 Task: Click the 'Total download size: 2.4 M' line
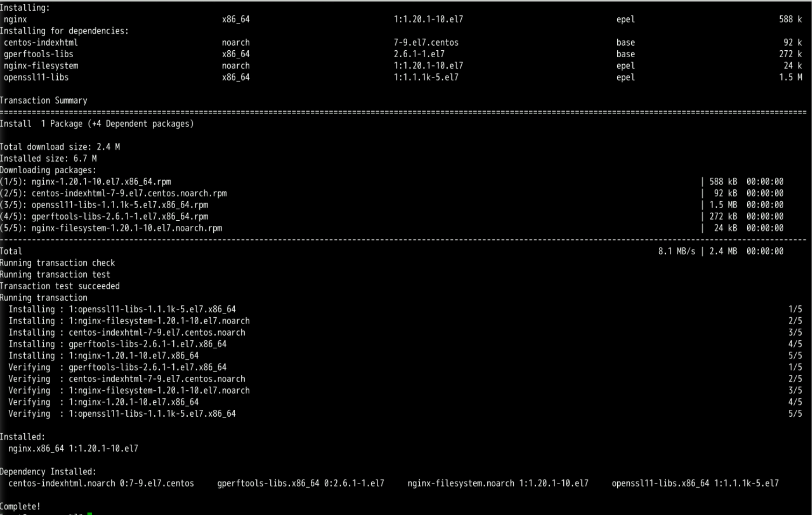[60, 147]
